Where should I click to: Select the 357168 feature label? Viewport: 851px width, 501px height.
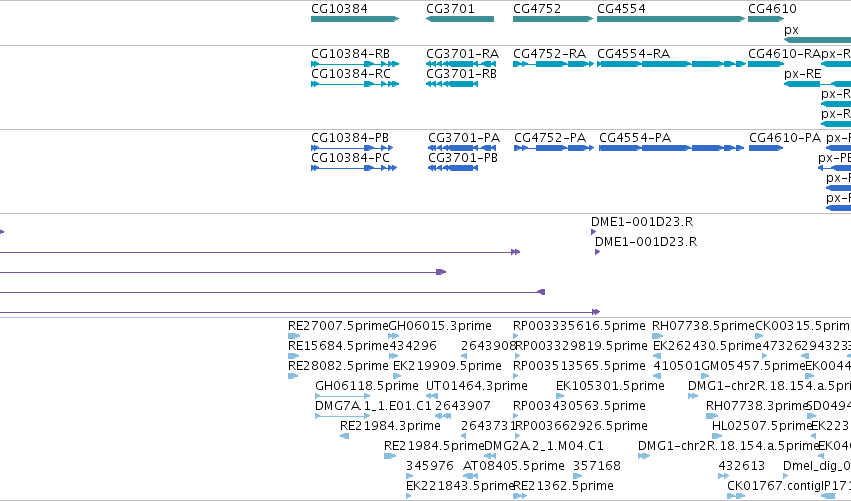click(596, 466)
